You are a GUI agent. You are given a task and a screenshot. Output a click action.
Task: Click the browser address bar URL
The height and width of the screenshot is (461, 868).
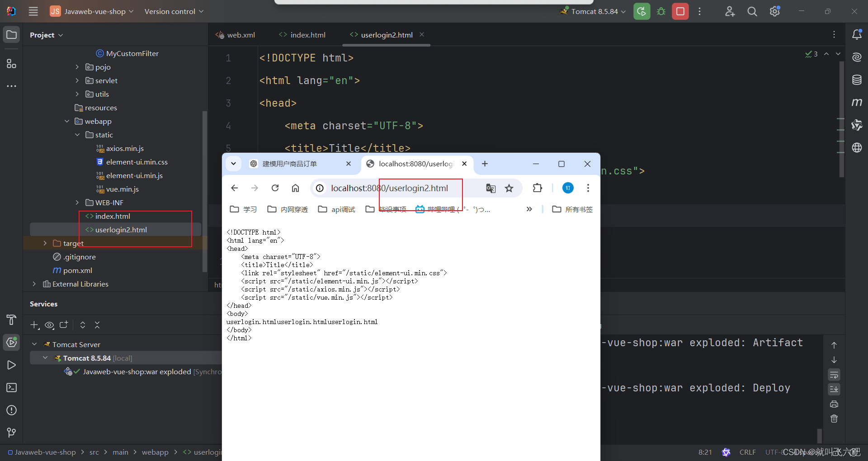[x=389, y=188]
